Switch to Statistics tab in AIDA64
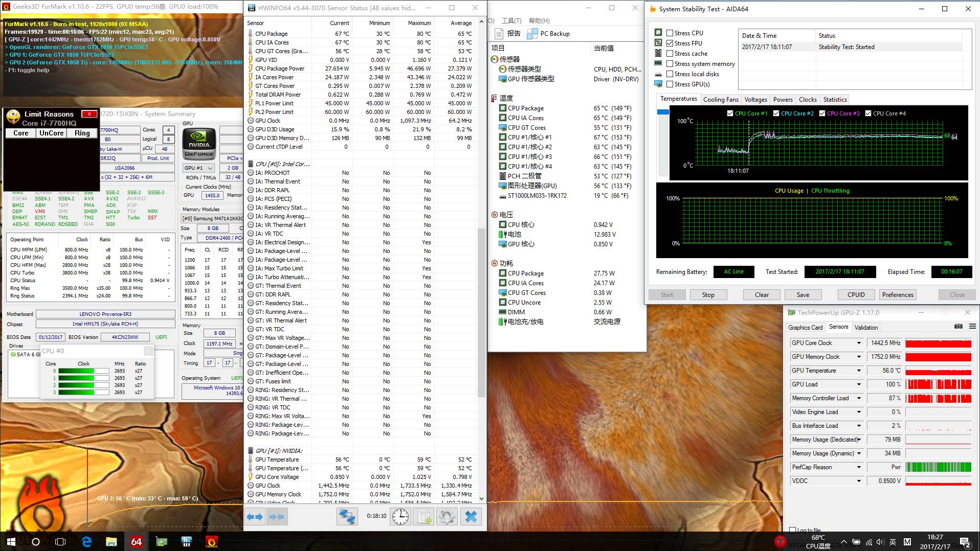Image resolution: width=980 pixels, height=551 pixels. [x=835, y=100]
